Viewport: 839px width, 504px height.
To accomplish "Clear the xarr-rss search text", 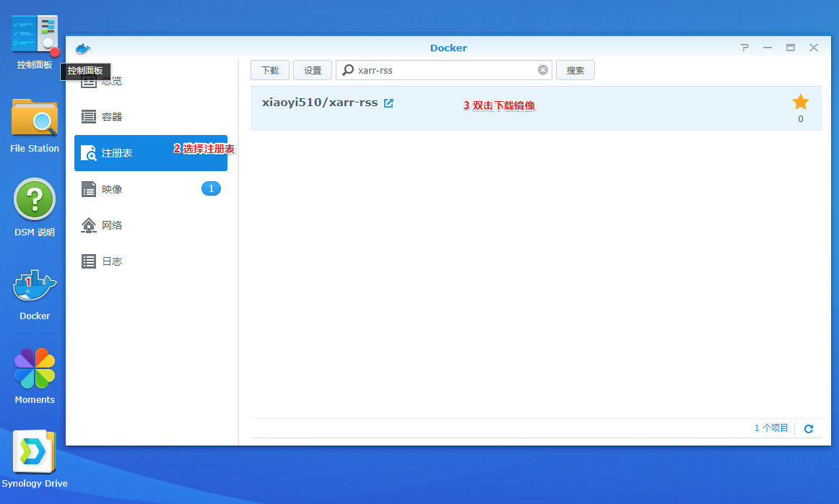I will (542, 69).
